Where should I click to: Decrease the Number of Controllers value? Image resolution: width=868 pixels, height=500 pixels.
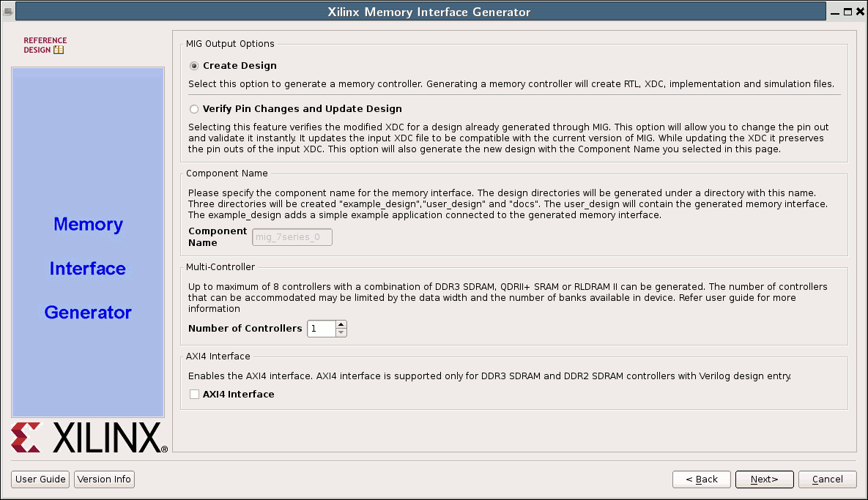coord(341,332)
